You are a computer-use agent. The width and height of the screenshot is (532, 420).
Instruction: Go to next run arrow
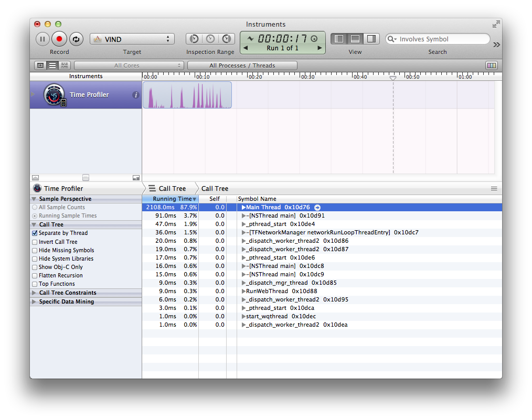[320, 48]
